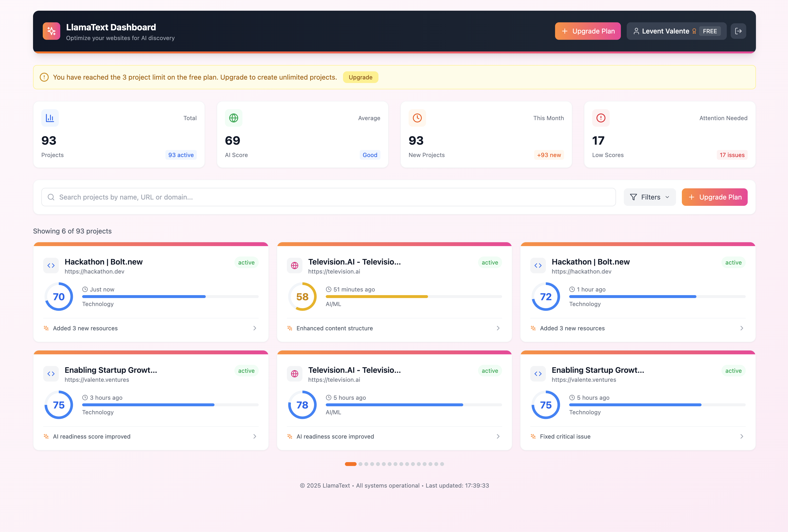Expand chevron on Hackathon score-72 card

click(742, 328)
